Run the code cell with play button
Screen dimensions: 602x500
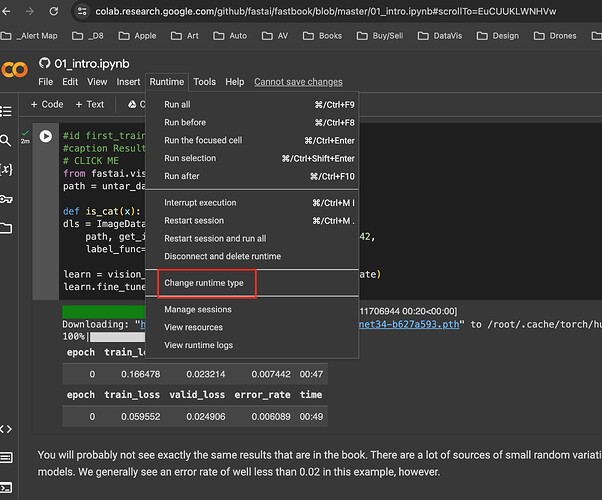(x=45, y=136)
